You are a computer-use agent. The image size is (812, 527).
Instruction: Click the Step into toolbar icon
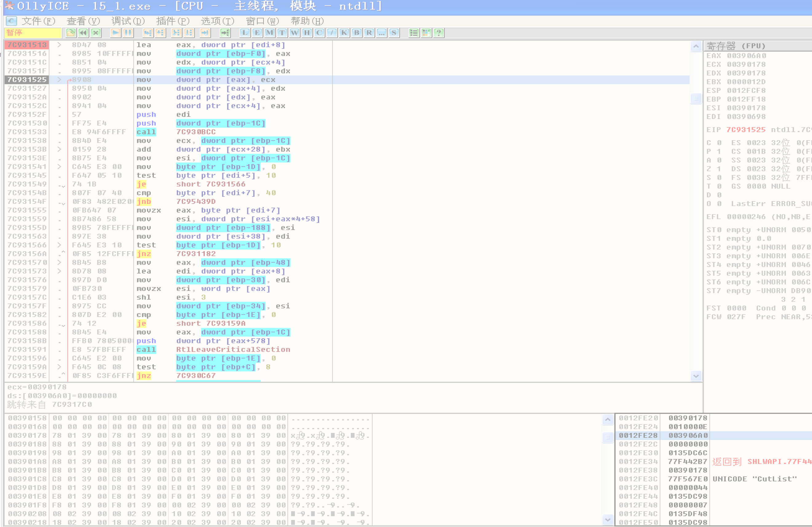point(148,33)
